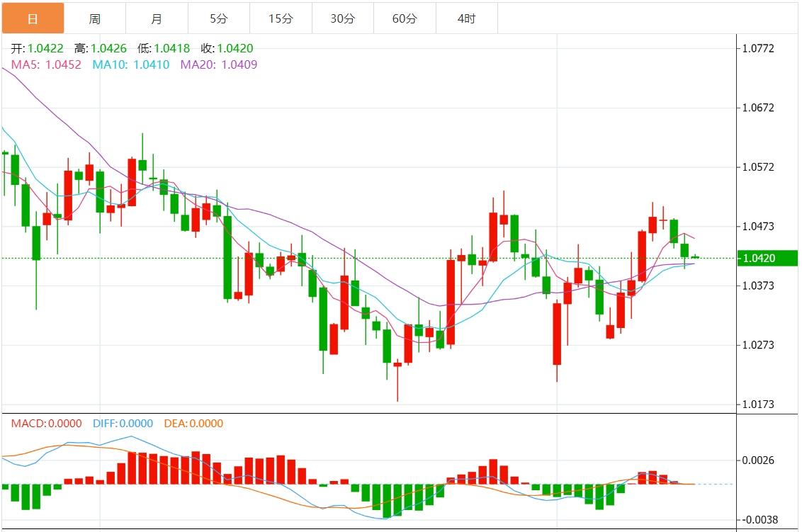
Task: Click the 1.0772 price axis label
Action: pos(759,49)
